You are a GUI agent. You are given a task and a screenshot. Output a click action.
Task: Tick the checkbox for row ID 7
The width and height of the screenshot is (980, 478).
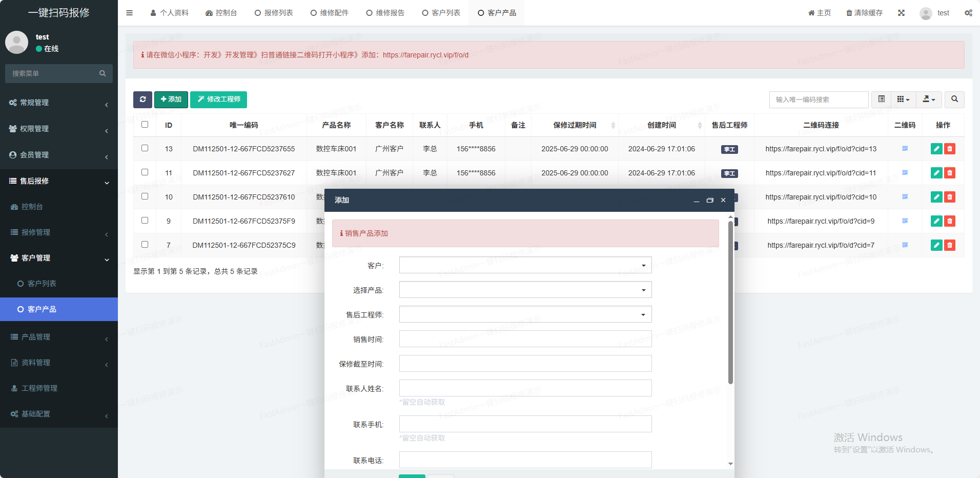click(x=145, y=245)
